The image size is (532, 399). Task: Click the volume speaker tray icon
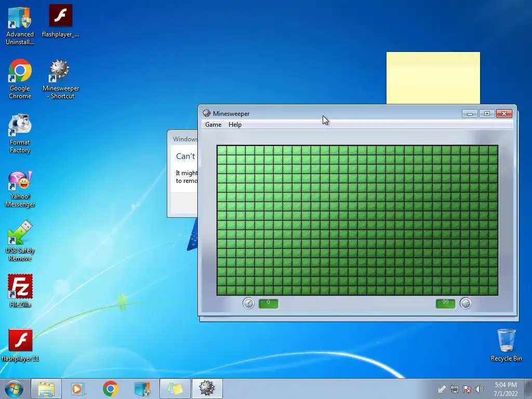tap(480, 389)
